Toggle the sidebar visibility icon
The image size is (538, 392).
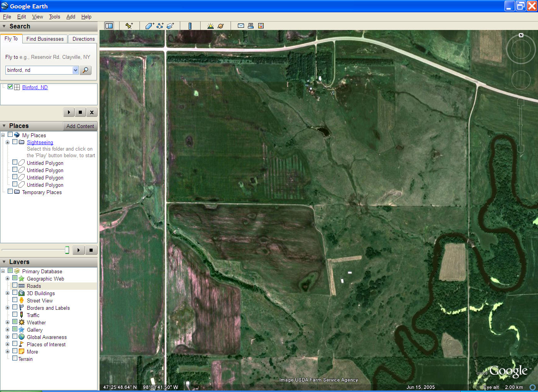pos(109,26)
